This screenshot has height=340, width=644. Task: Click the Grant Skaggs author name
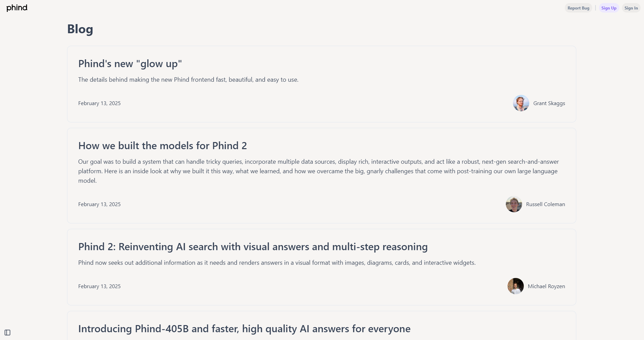[549, 103]
